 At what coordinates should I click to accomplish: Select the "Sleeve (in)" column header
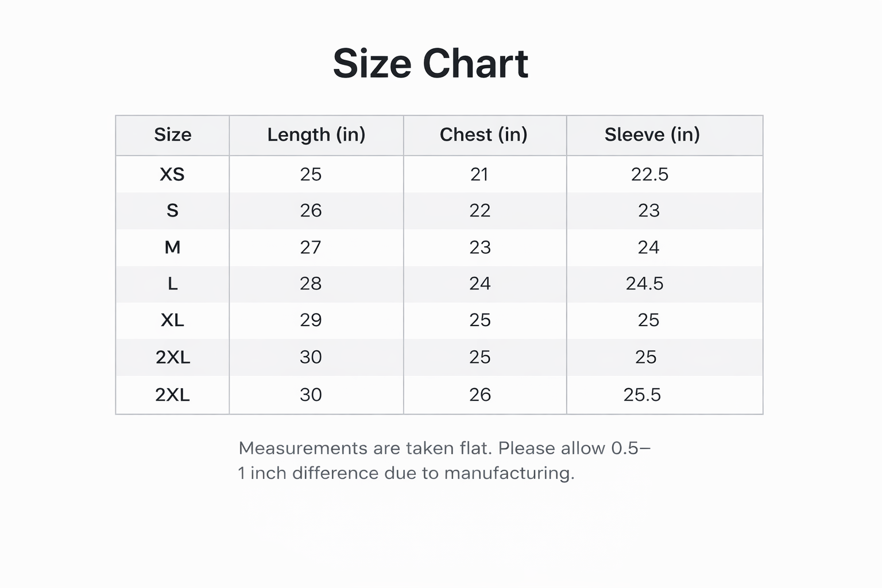point(652,135)
